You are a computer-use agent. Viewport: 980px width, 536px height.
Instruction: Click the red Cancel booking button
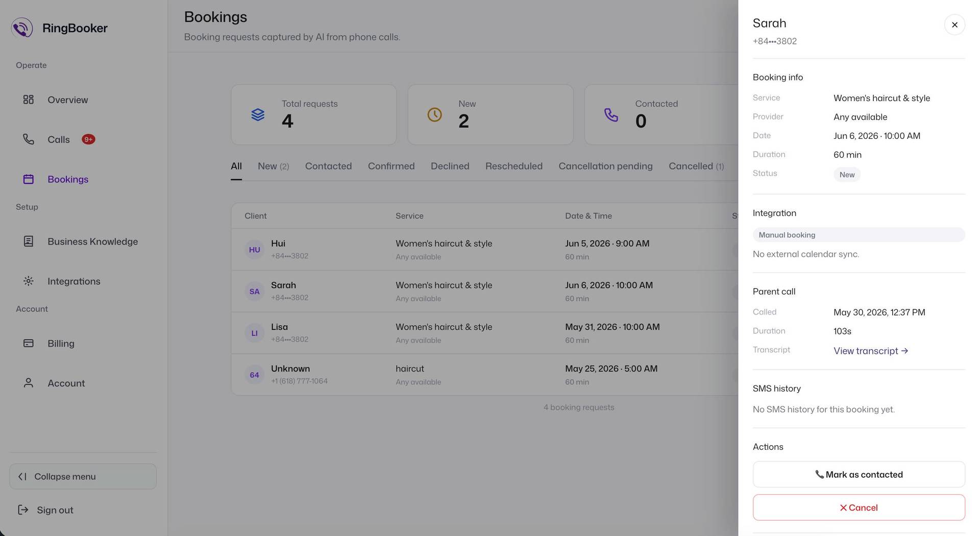pyautogui.click(x=859, y=507)
